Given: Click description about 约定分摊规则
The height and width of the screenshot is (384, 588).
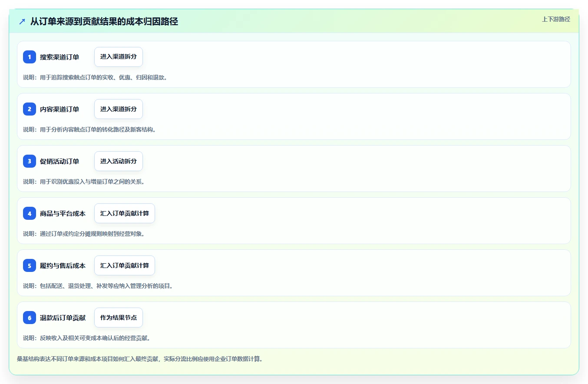Looking at the screenshot, I should (x=84, y=234).
